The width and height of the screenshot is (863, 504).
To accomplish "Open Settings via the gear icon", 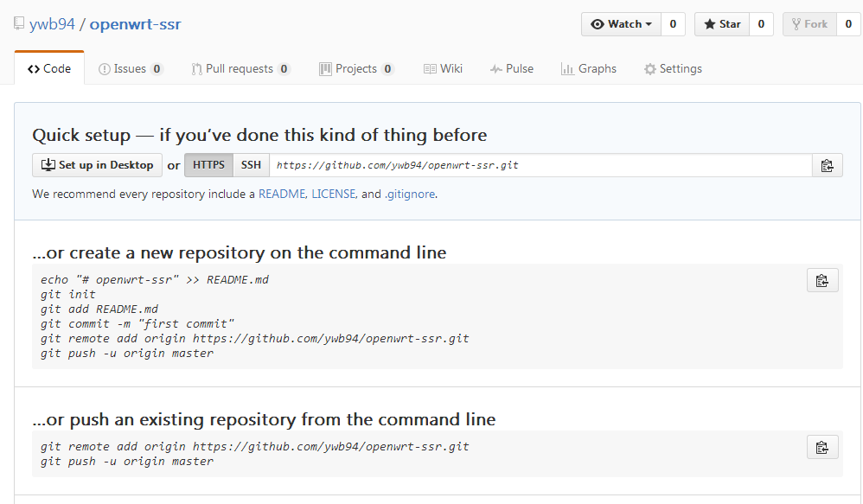I will pos(650,69).
